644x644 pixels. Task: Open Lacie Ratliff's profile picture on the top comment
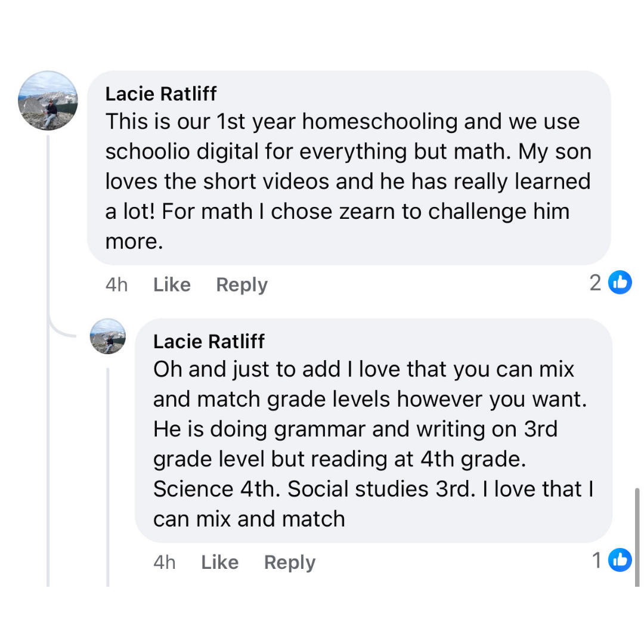(x=48, y=101)
